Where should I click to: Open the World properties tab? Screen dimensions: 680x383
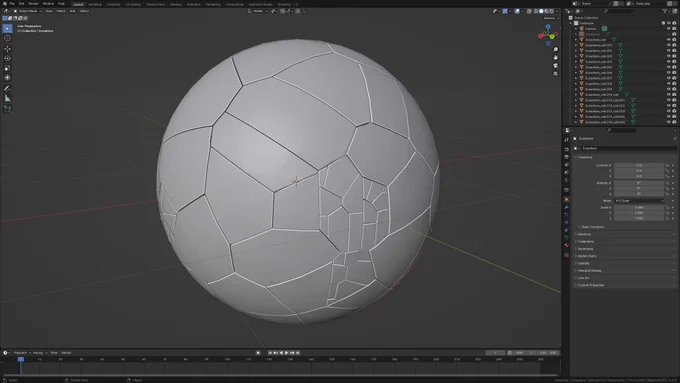pos(566,180)
